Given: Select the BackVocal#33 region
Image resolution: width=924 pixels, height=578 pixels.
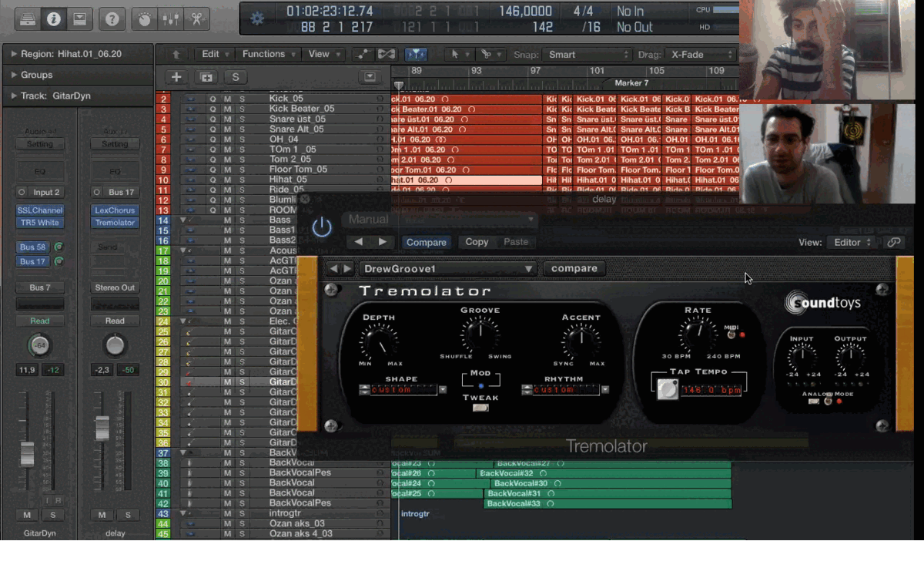Looking at the screenshot, I should pos(608,503).
